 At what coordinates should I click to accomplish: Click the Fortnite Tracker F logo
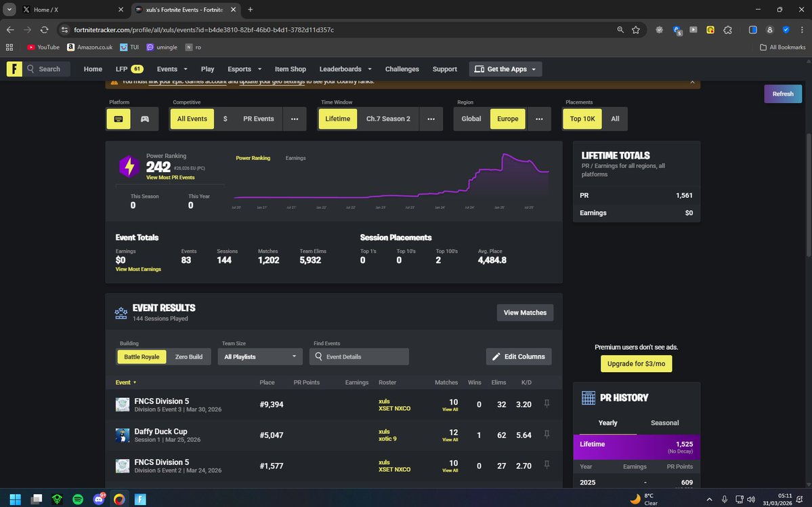tap(14, 69)
